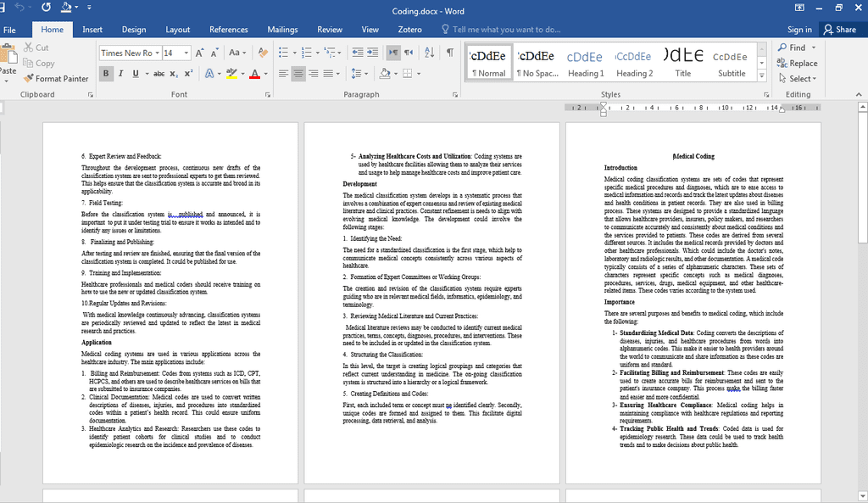This screenshot has height=503, width=868.
Task: Switch to the Insert tab
Action: point(92,30)
